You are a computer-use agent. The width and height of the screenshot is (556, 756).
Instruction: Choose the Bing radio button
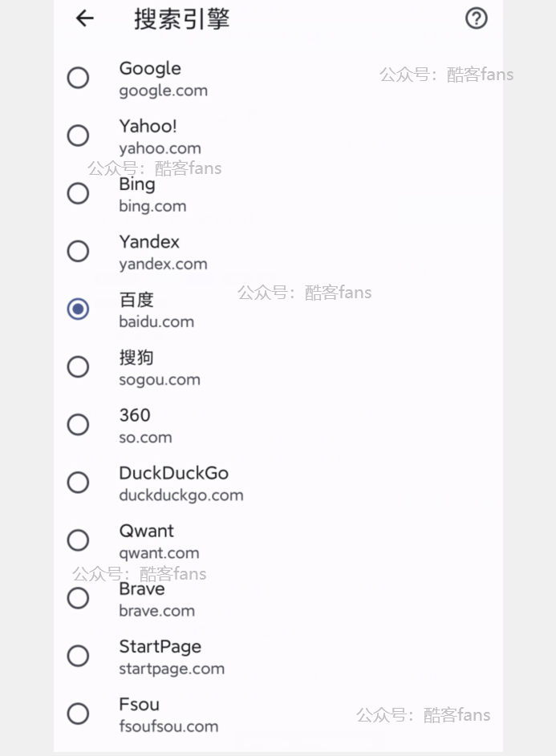point(78,193)
